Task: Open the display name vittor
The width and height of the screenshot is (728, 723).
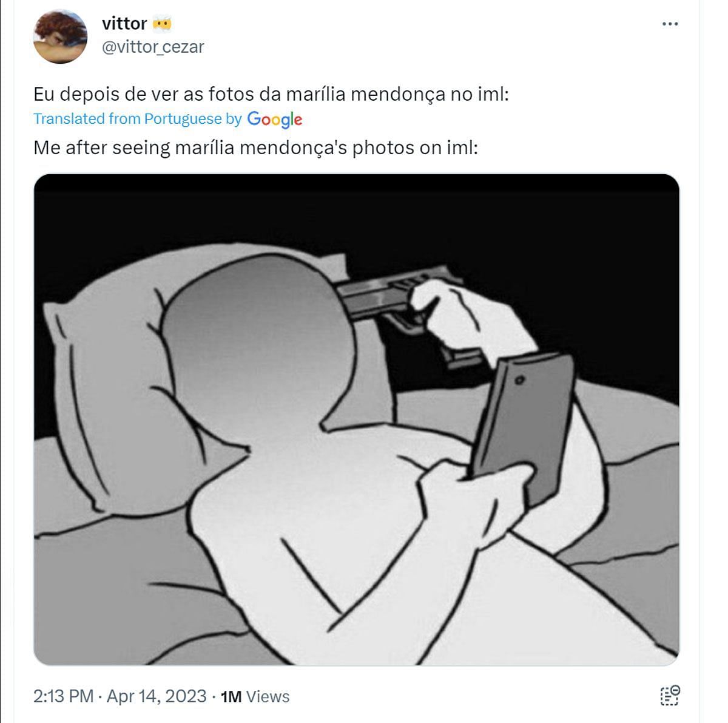Action: pyautogui.click(x=124, y=24)
